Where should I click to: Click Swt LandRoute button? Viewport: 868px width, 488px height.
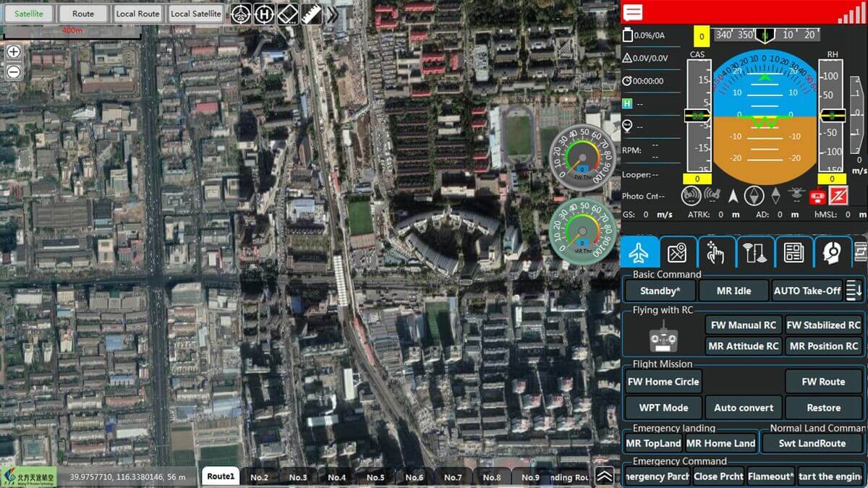click(x=812, y=443)
